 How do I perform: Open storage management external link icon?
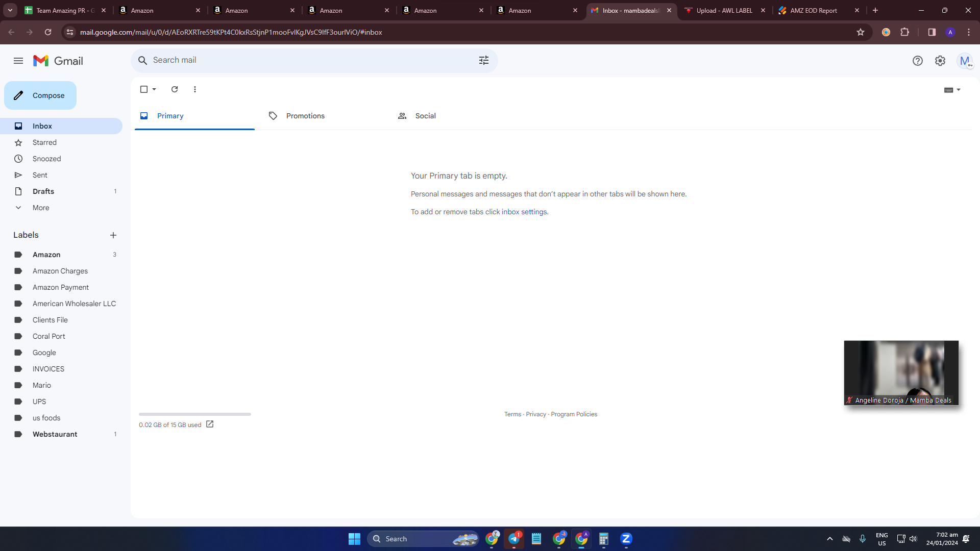pos(210,424)
